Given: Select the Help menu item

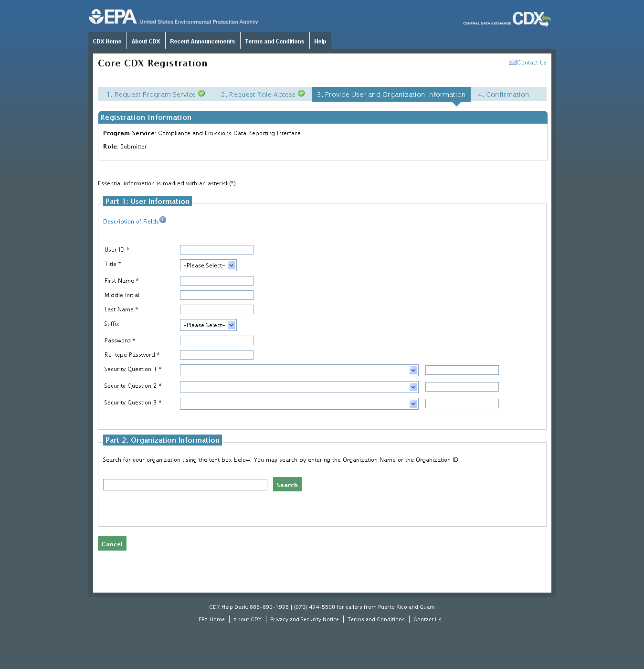Looking at the screenshot, I should (320, 41).
